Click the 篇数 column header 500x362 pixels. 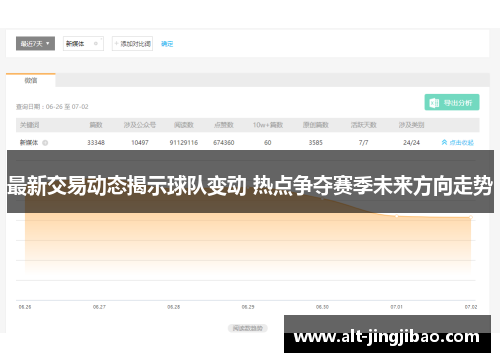(96, 125)
